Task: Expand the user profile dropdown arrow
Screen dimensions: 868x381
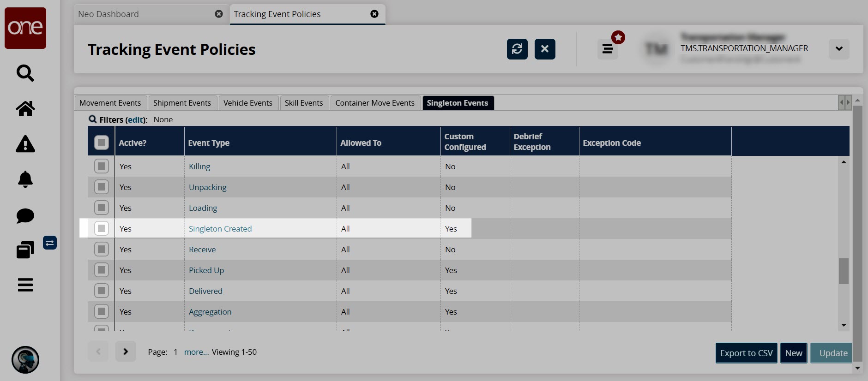Action: click(x=838, y=49)
